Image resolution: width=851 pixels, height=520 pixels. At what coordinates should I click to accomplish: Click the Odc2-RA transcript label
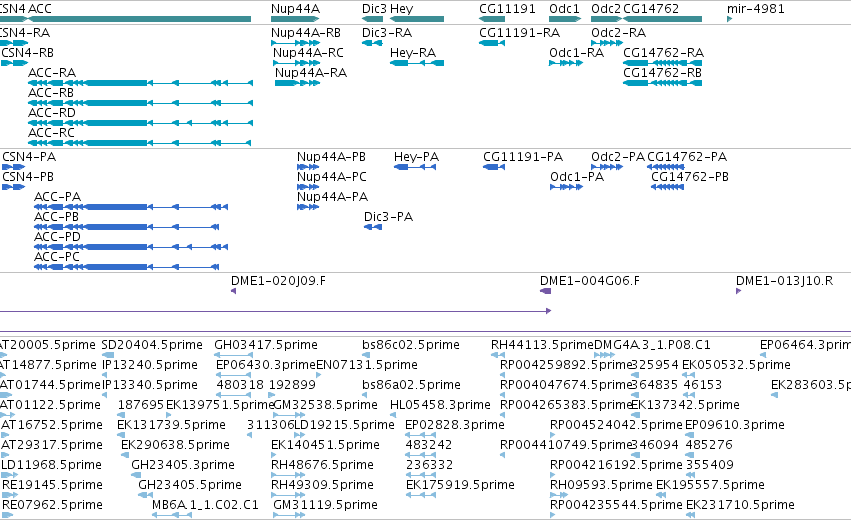[x=618, y=33]
